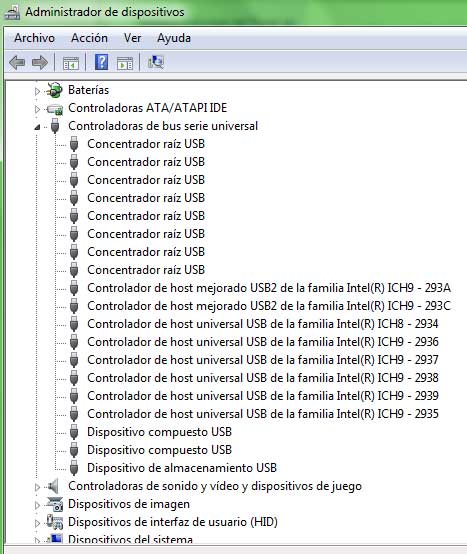The width and height of the screenshot is (467, 554).
Task: Open the Ayuda menu
Action: coord(174,38)
